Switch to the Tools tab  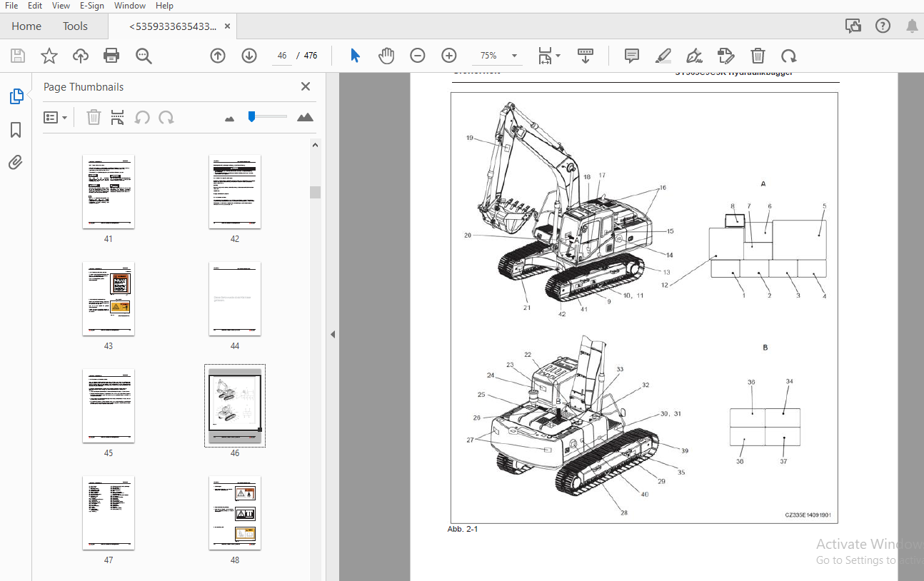pyautogui.click(x=75, y=26)
